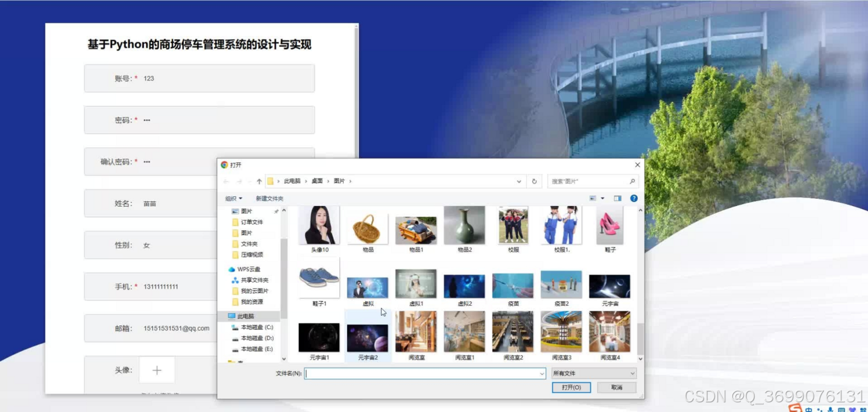Select the 阅览室3 image file
The height and width of the screenshot is (412, 868).
point(561,335)
